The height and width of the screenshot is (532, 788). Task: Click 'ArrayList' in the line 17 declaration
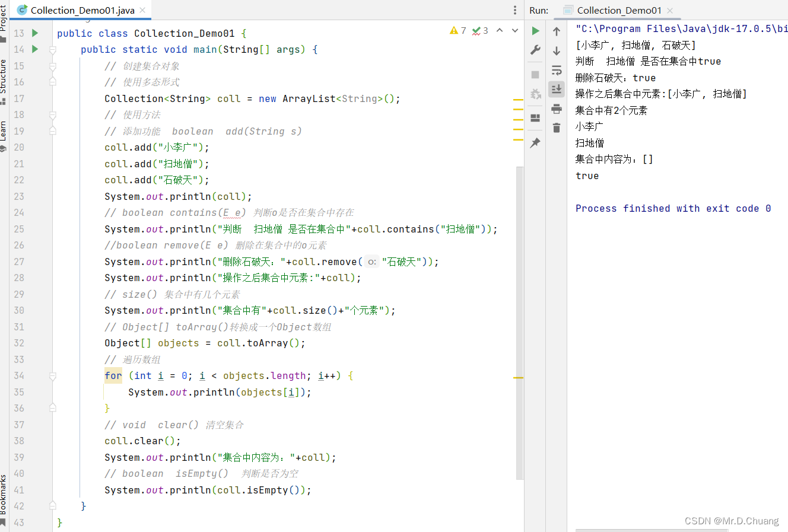[x=309, y=98]
